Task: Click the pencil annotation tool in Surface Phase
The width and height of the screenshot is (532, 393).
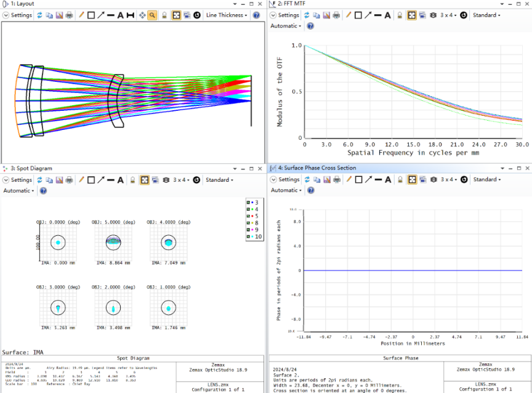Action: pyautogui.click(x=348, y=179)
